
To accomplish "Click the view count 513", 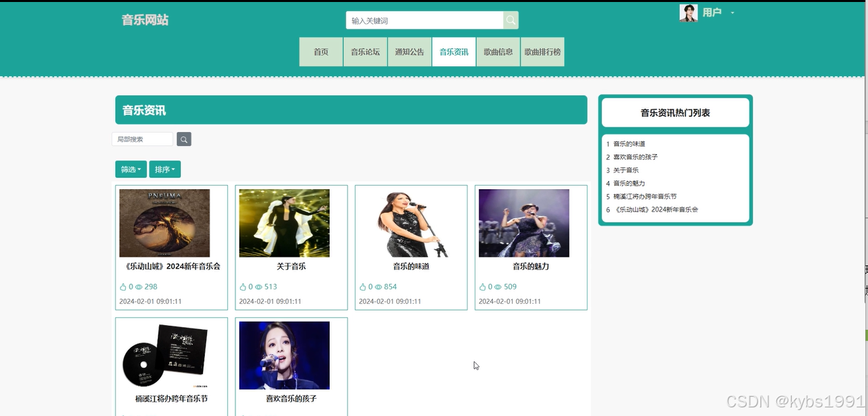I will click(x=271, y=287).
